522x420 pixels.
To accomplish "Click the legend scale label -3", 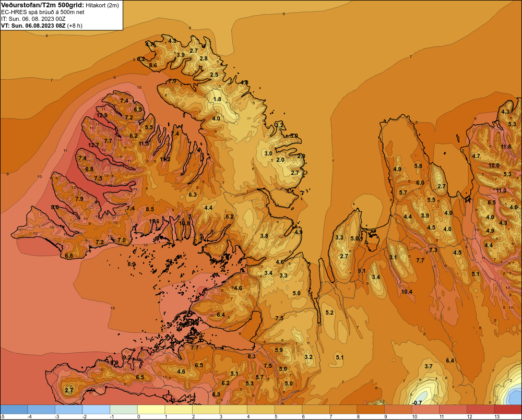I will tap(57, 417).
